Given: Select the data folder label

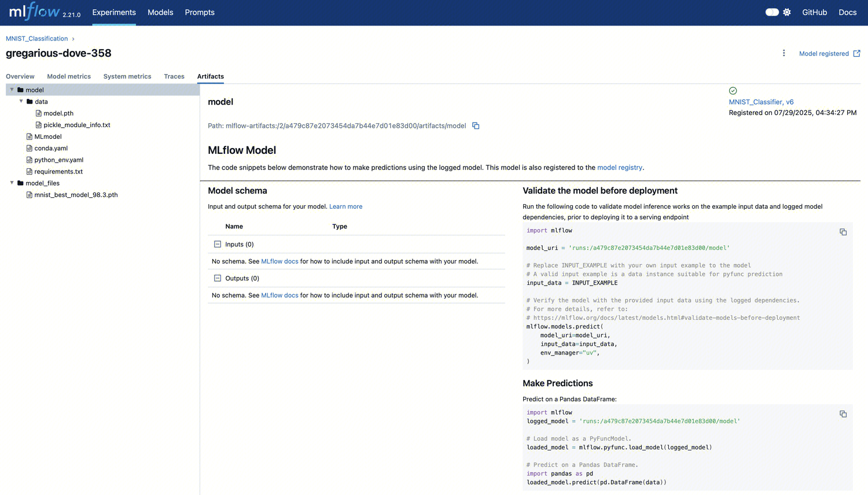Looking at the screenshot, I should [41, 101].
